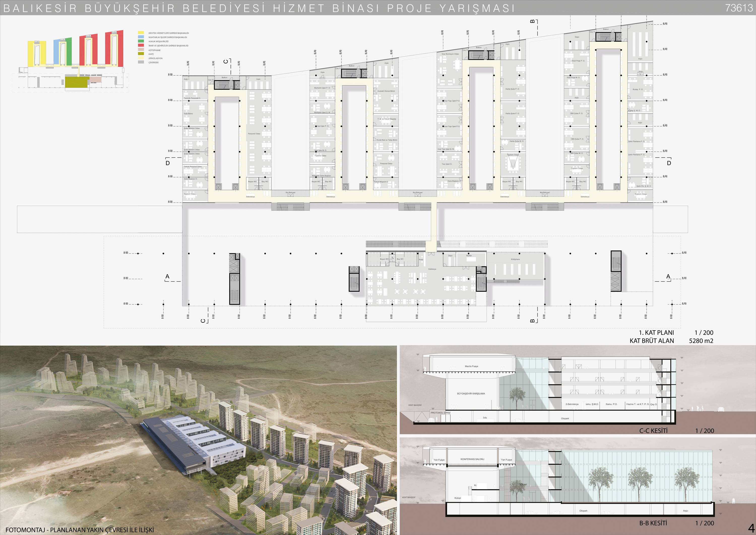Click the FOTOMONTAJ caption text
756x535 pixels.
(x=79, y=530)
